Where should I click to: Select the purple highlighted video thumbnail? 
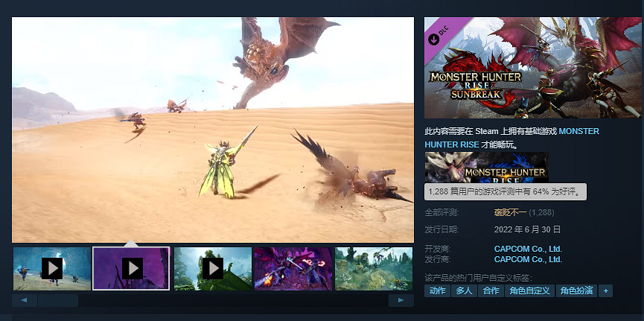point(132,268)
